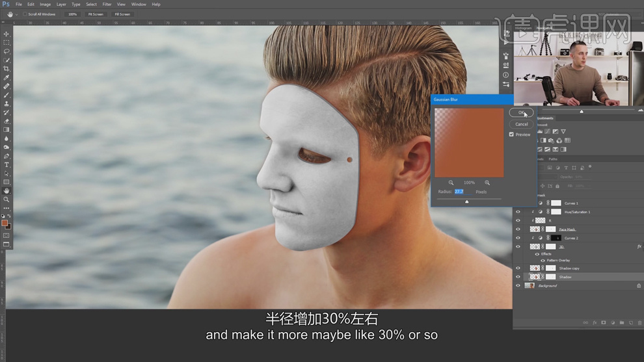Click the Navigator zoom slider handle
The width and height of the screenshot is (644, 362).
click(581, 111)
